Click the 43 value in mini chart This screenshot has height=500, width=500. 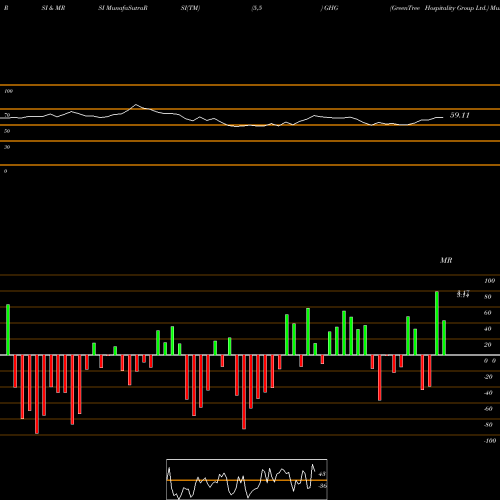322,474
